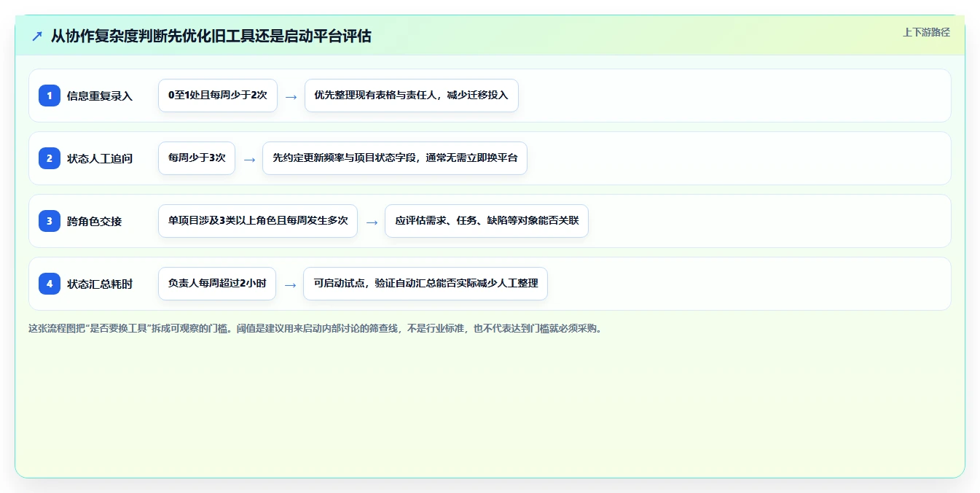
Task: Click the 每周少于3次 condition box
Action: tap(197, 158)
